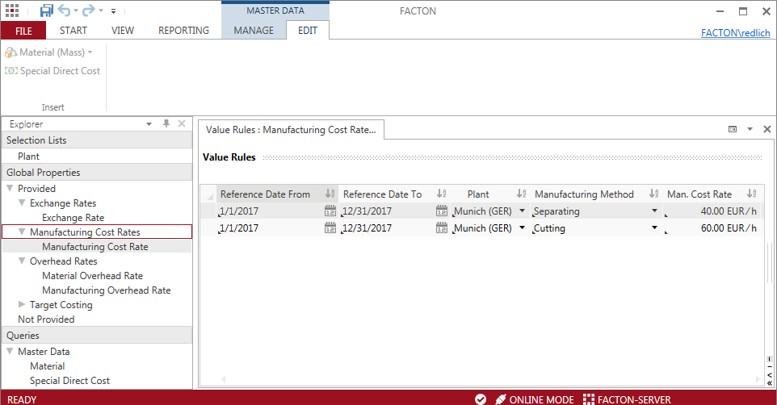Sort by the Manufacturing Method column
777x405 pixels.
[x=654, y=193]
